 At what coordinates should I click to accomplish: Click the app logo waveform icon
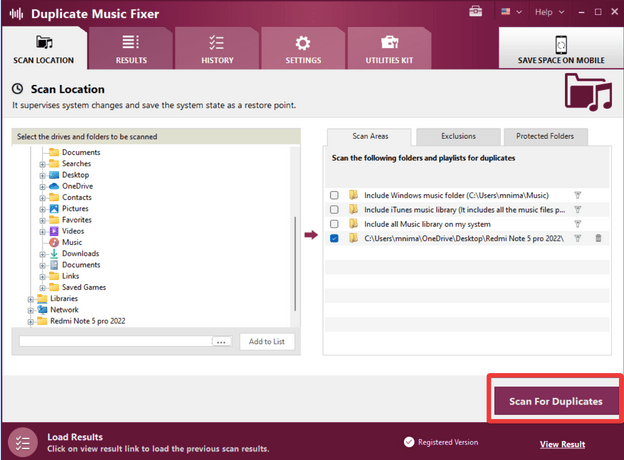point(16,14)
